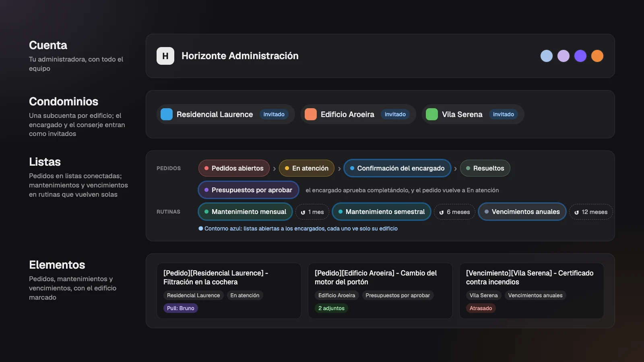The height and width of the screenshot is (362, 644).
Task: Click the green square icon of Vila Serena
Action: tap(432, 114)
